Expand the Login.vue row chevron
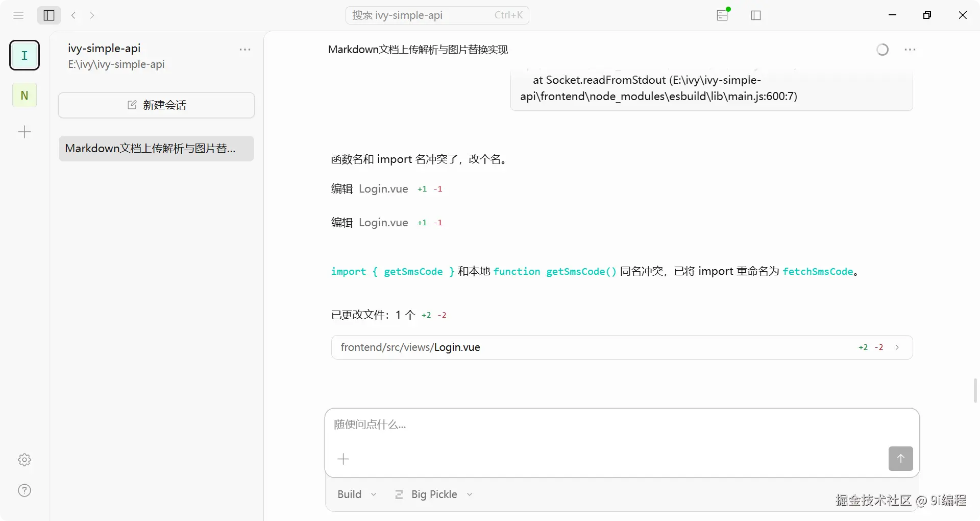This screenshot has height=521, width=980. (x=897, y=347)
